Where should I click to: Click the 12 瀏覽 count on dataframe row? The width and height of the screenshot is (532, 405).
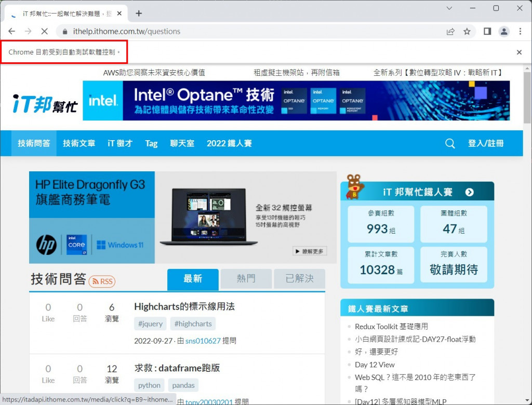[x=112, y=374]
